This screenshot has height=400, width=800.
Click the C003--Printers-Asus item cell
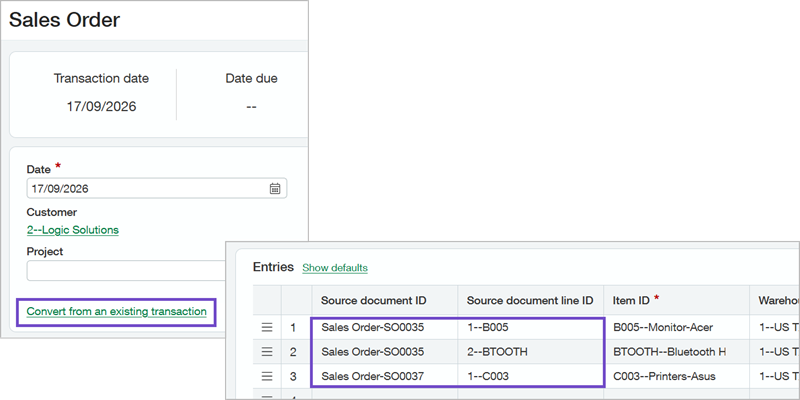coord(677,377)
